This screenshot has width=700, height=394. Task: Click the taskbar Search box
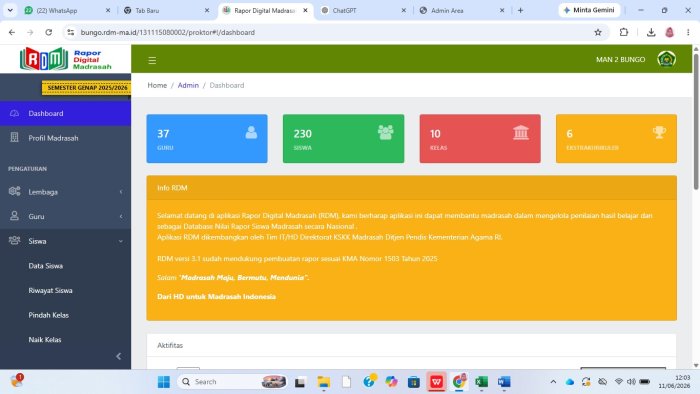click(x=232, y=382)
